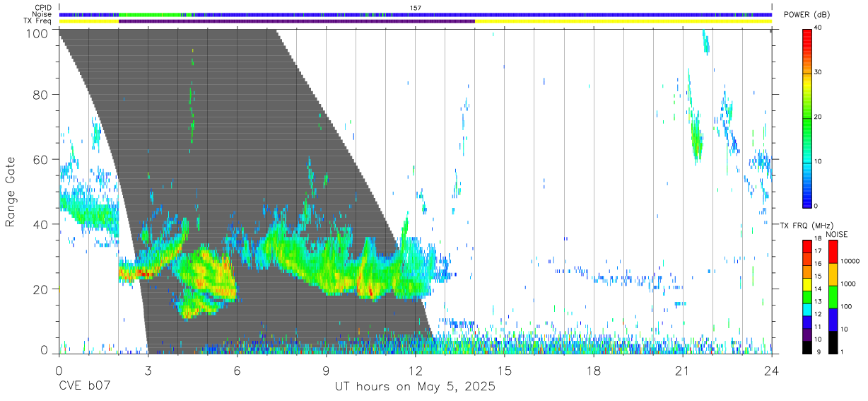Click the yellow 14 MHz swatch in TX FRQ scale
The height and width of the screenshot is (401, 868).
coord(807,284)
